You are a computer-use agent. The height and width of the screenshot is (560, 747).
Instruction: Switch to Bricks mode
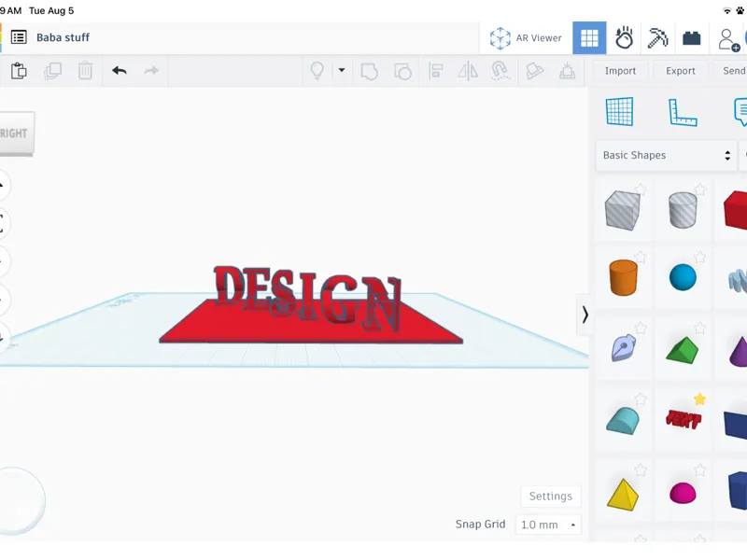coord(691,37)
